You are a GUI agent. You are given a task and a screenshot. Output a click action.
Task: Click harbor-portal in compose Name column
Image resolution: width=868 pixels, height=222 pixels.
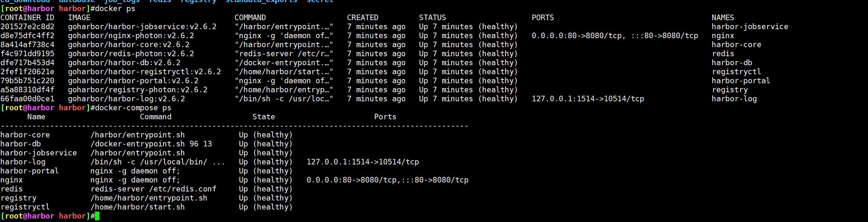(x=29, y=171)
